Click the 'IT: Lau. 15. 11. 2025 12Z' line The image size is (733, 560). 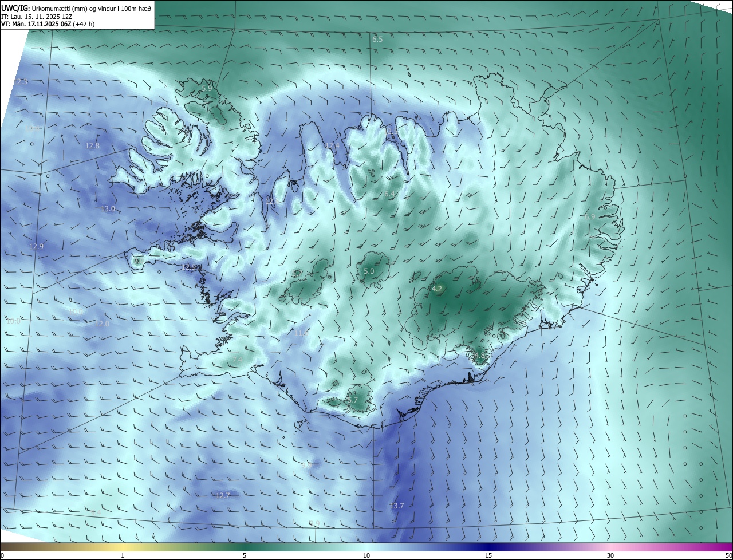click(x=37, y=17)
